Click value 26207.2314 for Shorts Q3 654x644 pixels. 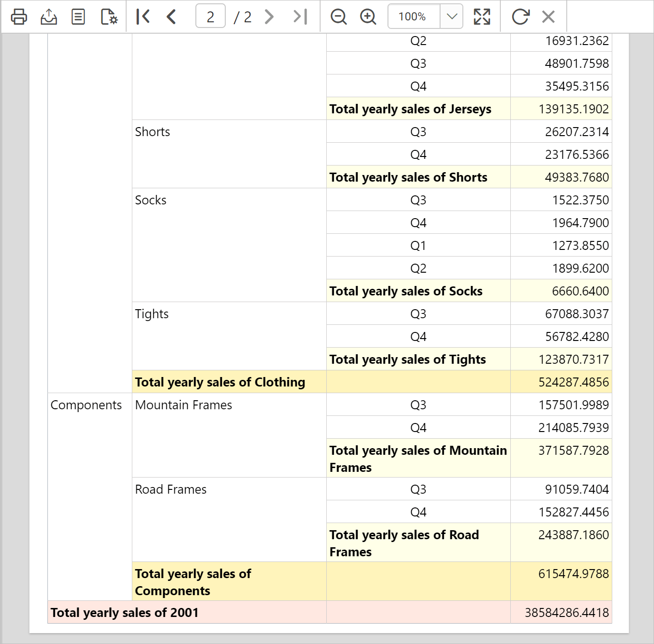click(562, 131)
